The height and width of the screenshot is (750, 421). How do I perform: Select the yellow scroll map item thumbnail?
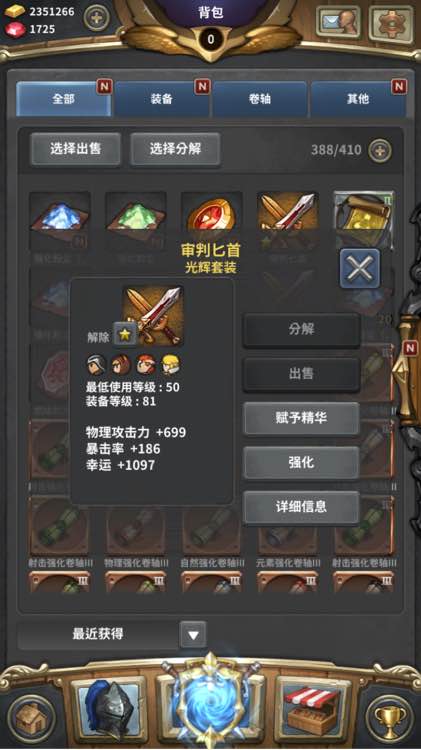[x=364, y=219]
